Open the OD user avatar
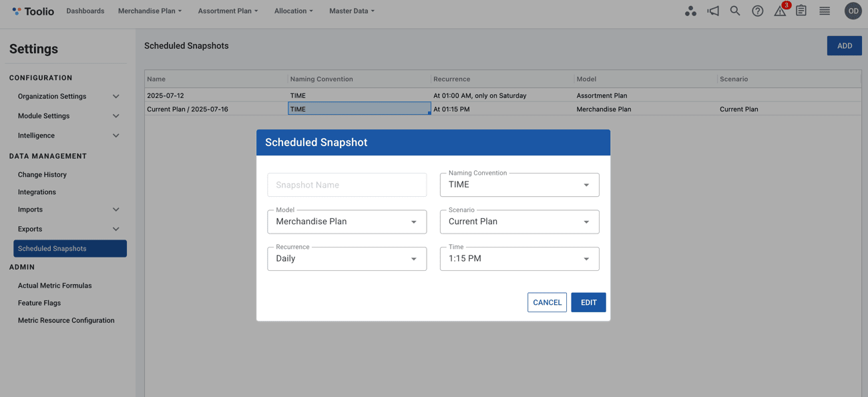868x397 pixels. [x=853, y=11]
